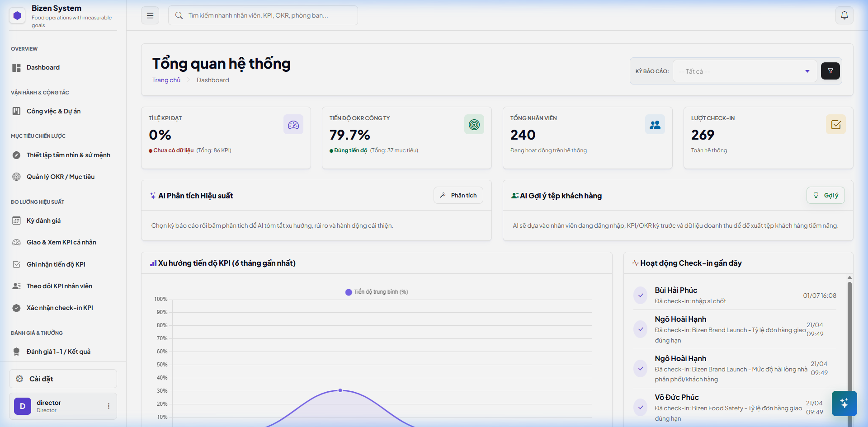Screen dimensions: 868x427
Task: Select Võ Đức Phúc check-in entry
Action: tap(735, 408)
